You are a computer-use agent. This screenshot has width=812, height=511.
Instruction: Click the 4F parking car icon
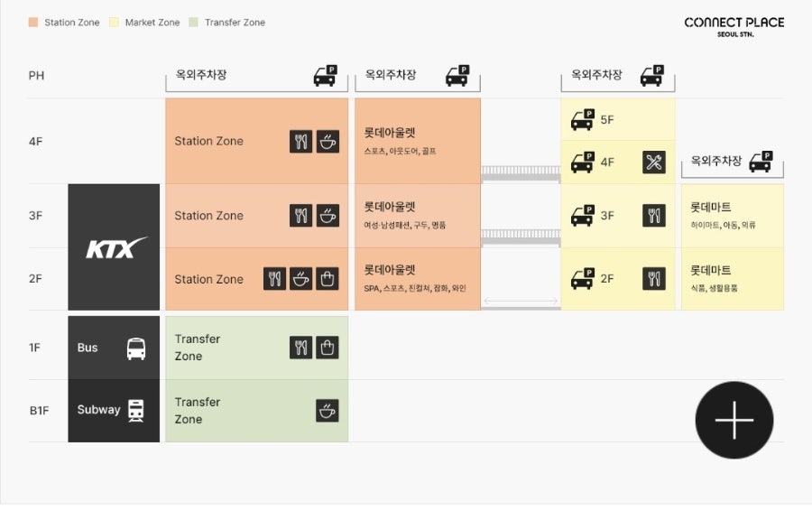click(x=583, y=163)
